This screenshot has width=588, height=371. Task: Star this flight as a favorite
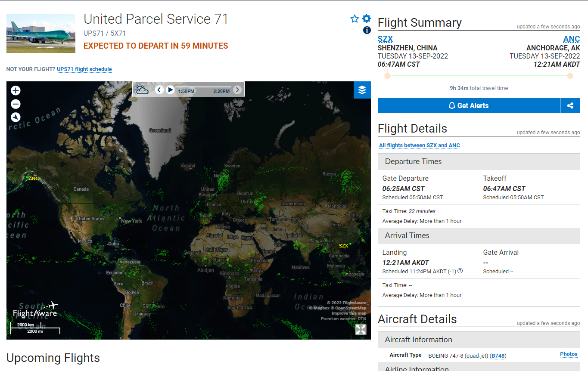(x=355, y=19)
